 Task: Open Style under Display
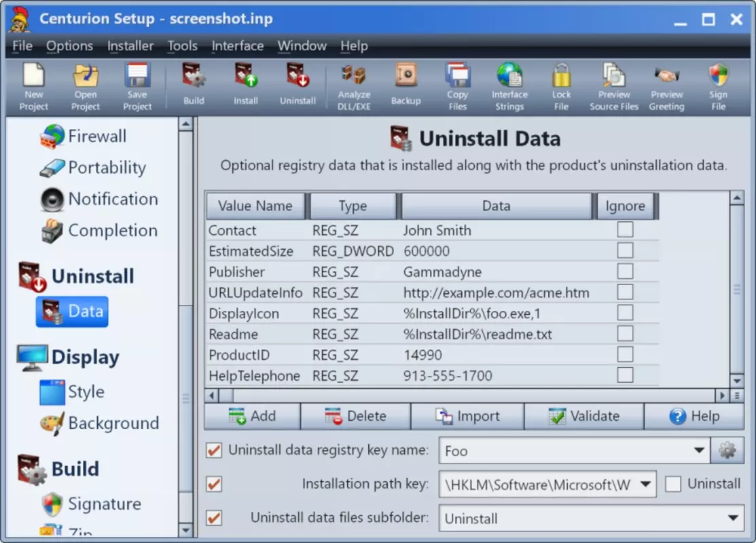72,392
